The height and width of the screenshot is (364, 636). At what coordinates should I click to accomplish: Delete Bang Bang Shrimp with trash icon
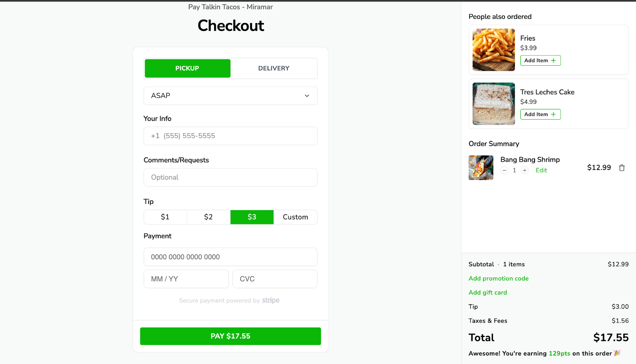[x=622, y=168]
